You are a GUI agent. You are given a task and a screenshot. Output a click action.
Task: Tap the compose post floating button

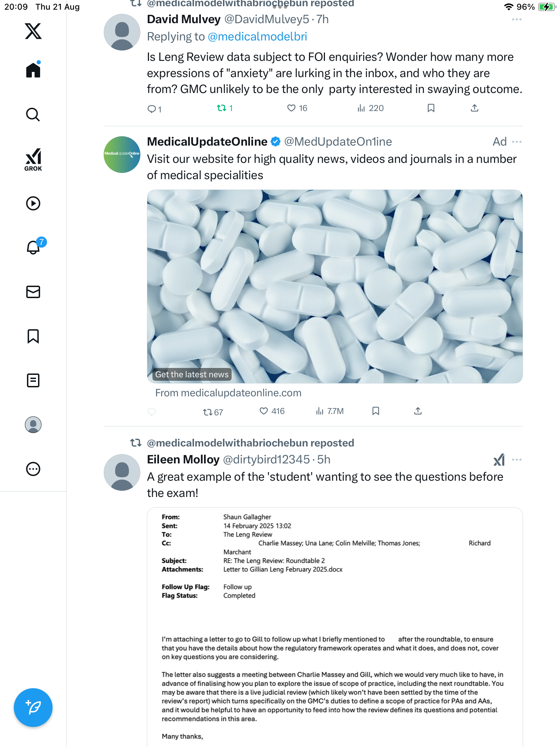click(33, 707)
